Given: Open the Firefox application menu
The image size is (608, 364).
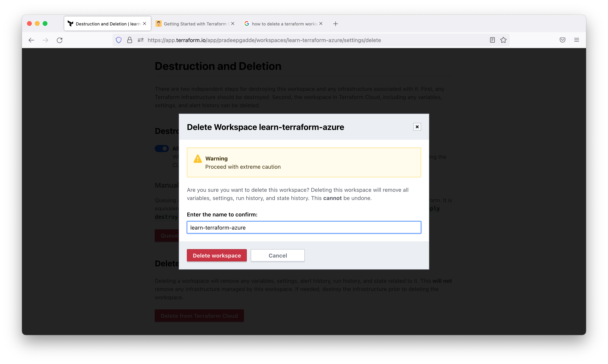Looking at the screenshot, I should 577,40.
